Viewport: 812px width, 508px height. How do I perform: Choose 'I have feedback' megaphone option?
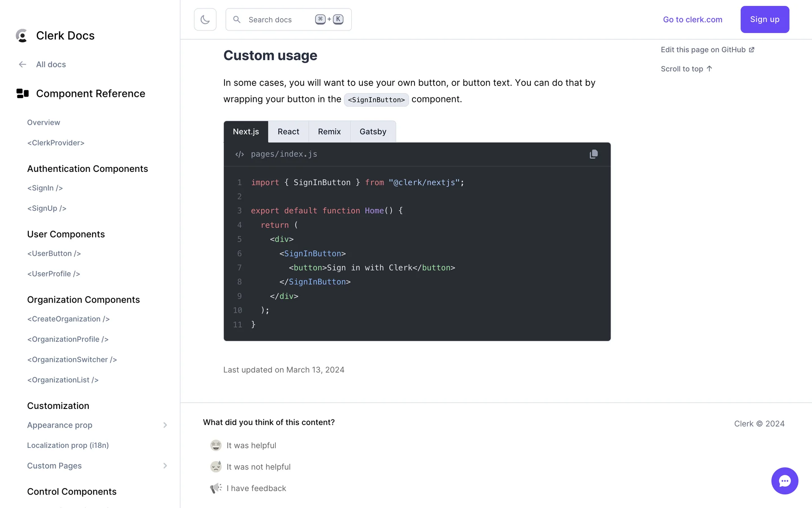(x=216, y=488)
